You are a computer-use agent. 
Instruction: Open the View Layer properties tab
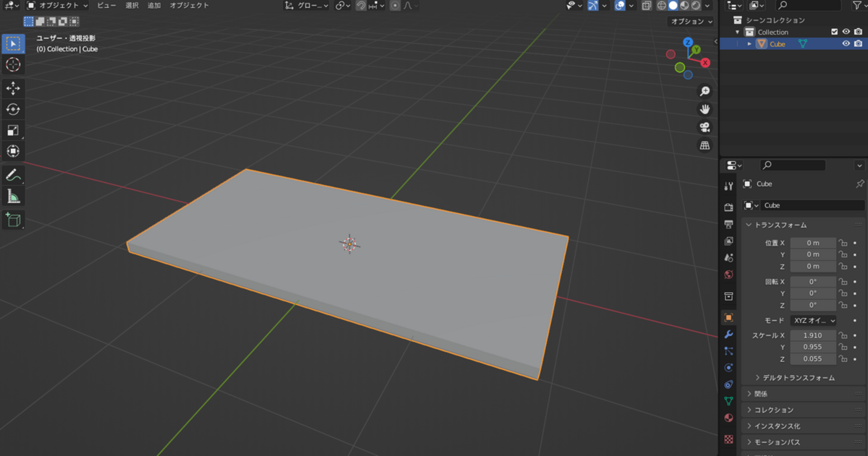[728, 241]
